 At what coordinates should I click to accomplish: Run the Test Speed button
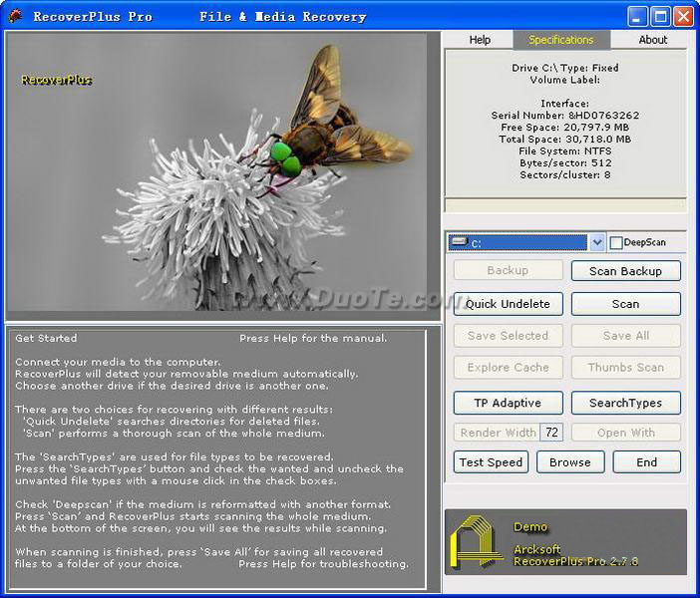tap(491, 462)
